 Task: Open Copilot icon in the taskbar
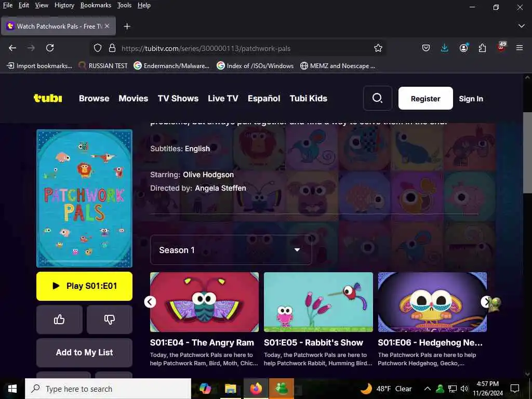coord(205,389)
